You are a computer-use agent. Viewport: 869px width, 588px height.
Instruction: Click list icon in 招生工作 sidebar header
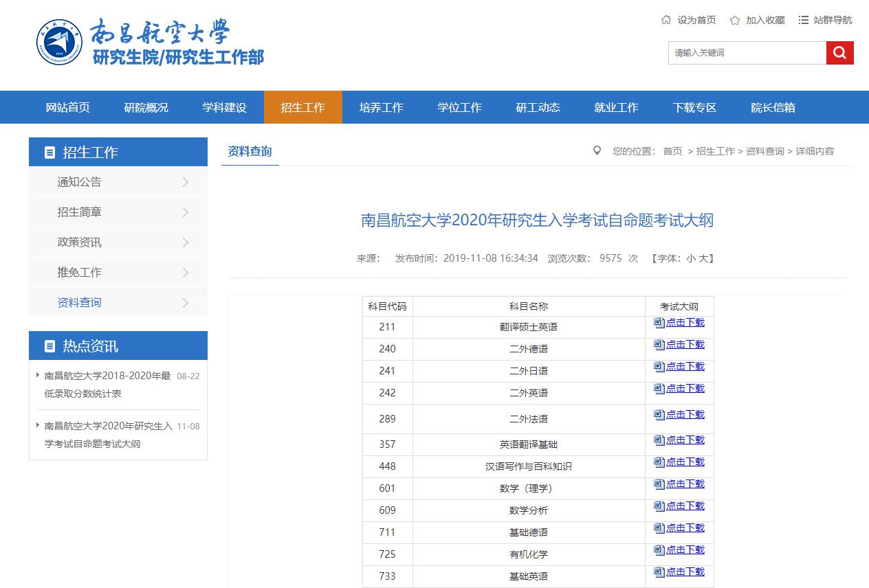(x=49, y=152)
